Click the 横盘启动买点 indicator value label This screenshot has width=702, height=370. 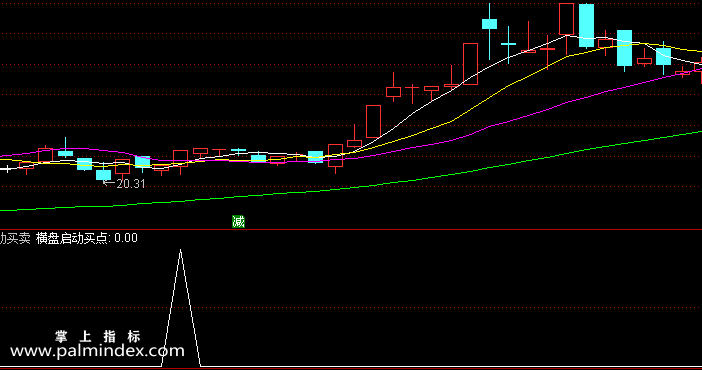[86, 238]
